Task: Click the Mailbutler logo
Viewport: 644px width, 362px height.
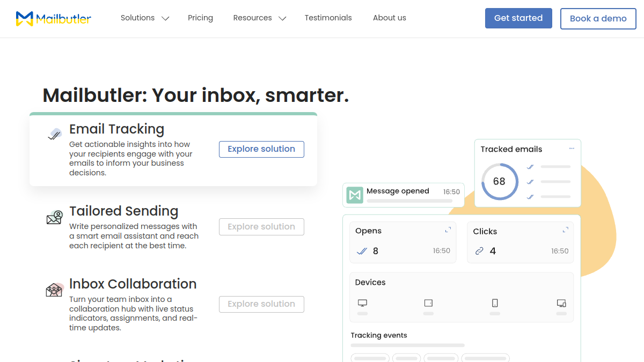Action: 54,19
